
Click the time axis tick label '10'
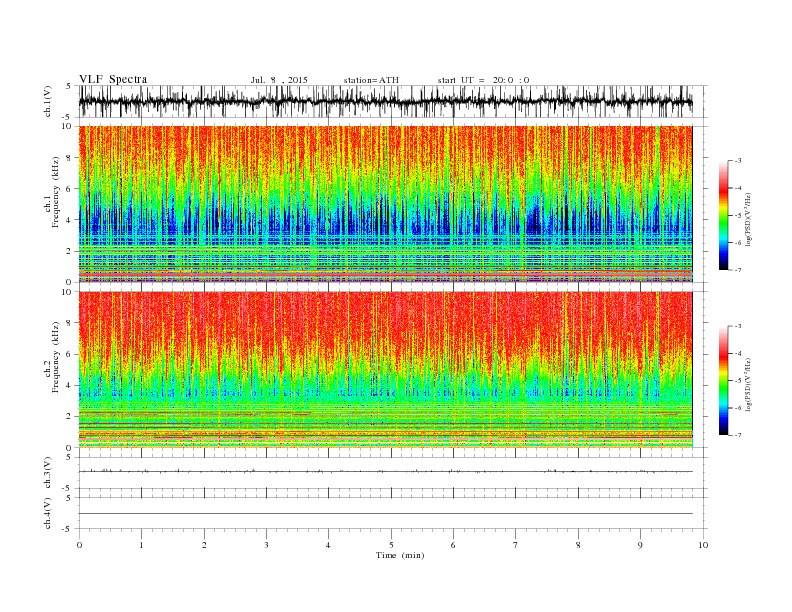[703, 545]
